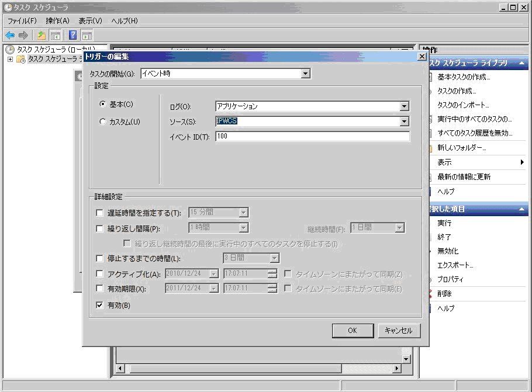Click the OK button
This screenshot has width=532, height=392.
(353, 331)
